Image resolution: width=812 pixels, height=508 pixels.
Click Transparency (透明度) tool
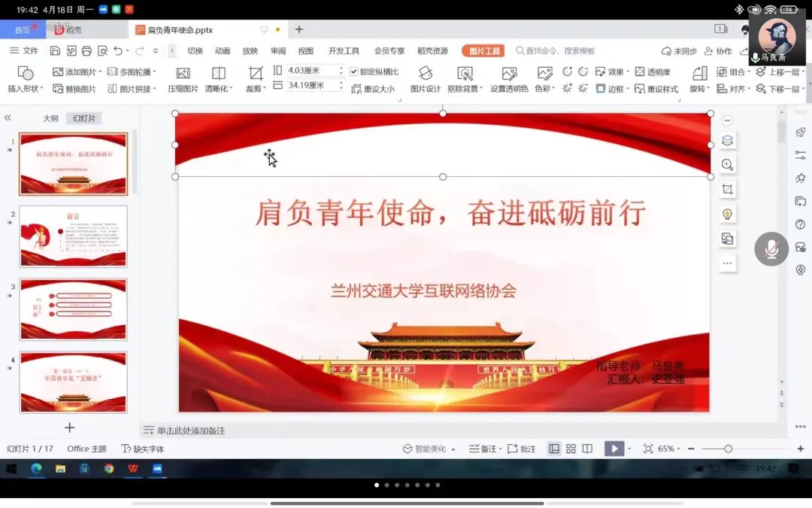(x=653, y=71)
